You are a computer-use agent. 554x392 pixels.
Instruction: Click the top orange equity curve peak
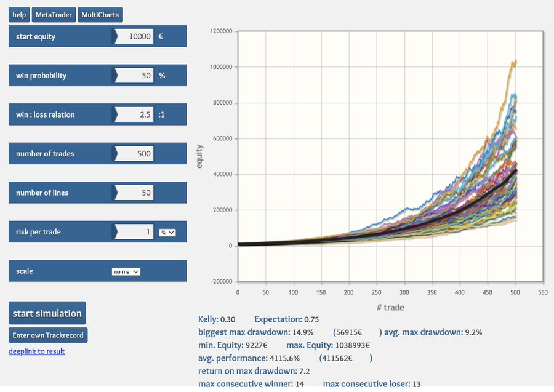[x=515, y=62]
